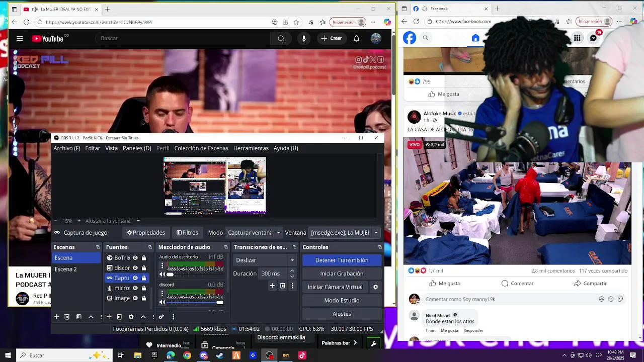Enable Modo Estudio
The image size is (644, 362).
coord(342,300)
